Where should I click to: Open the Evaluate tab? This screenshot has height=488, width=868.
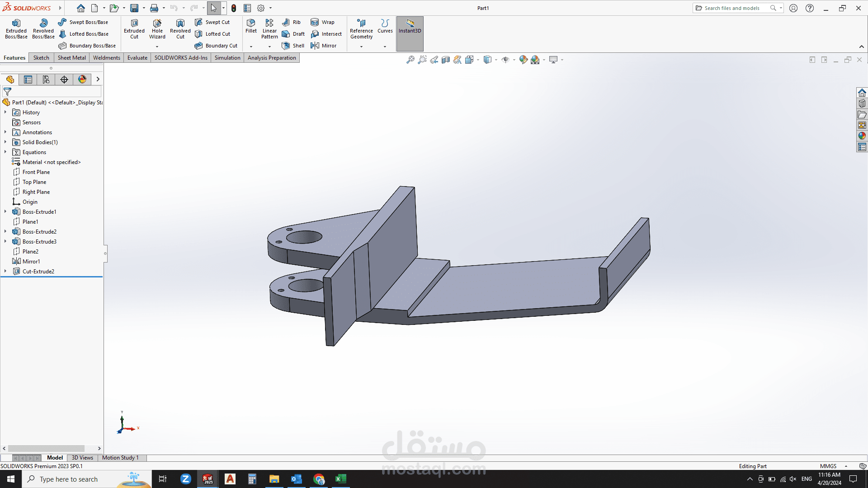(x=137, y=58)
